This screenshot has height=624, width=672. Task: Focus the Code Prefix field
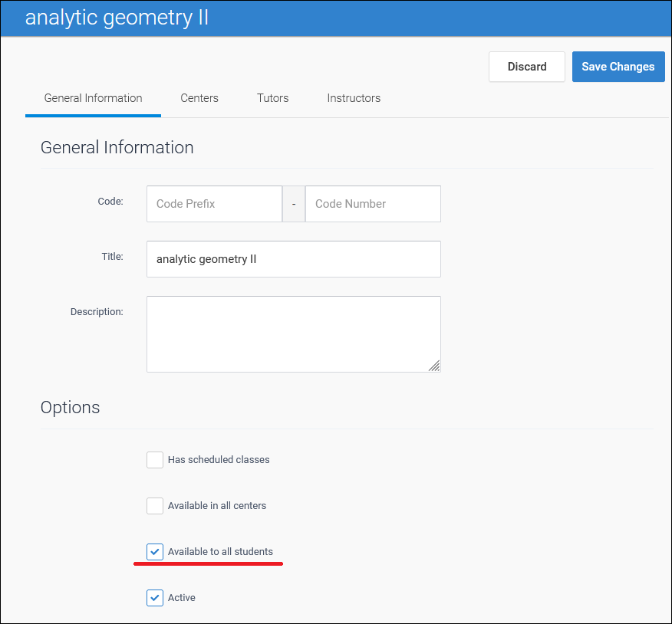pos(214,204)
